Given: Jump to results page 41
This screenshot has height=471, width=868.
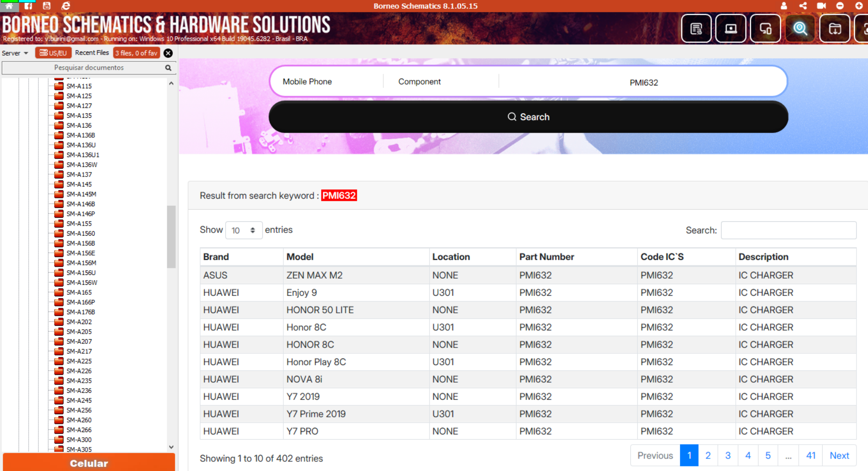Looking at the screenshot, I should pyautogui.click(x=811, y=456).
